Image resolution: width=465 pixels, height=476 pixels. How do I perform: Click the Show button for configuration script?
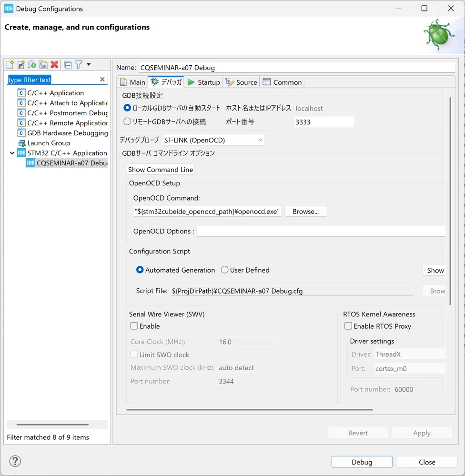coord(434,270)
